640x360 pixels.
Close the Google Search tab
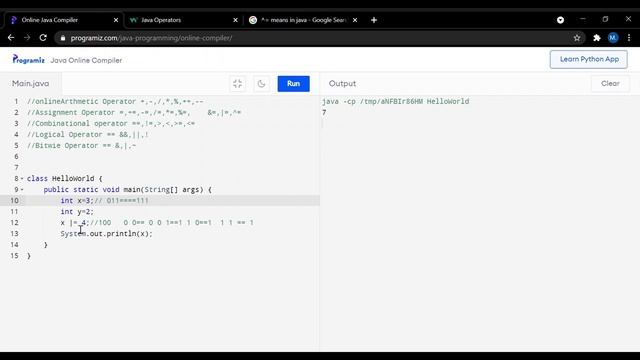tap(355, 20)
